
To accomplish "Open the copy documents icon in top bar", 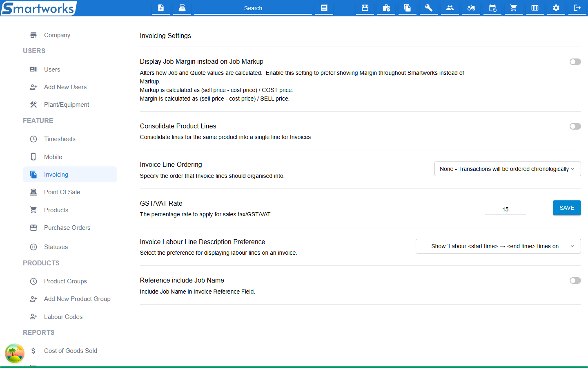I will click(x=408, y=8).
